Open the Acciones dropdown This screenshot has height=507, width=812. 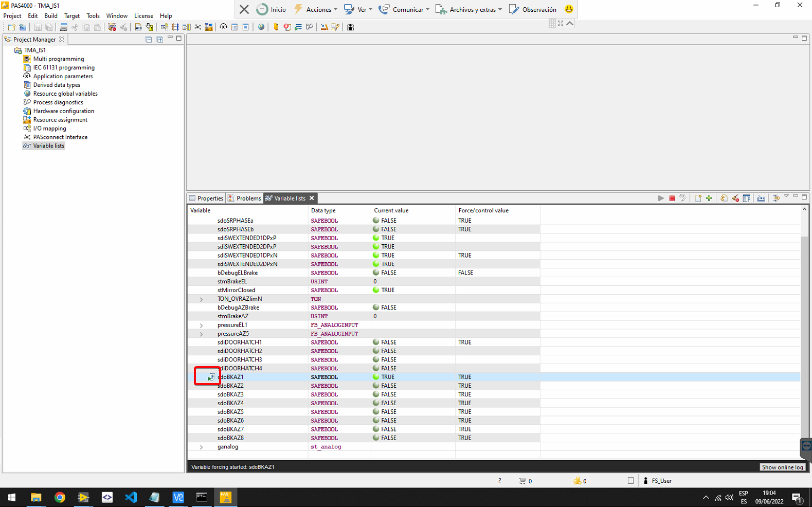(316, 9)
